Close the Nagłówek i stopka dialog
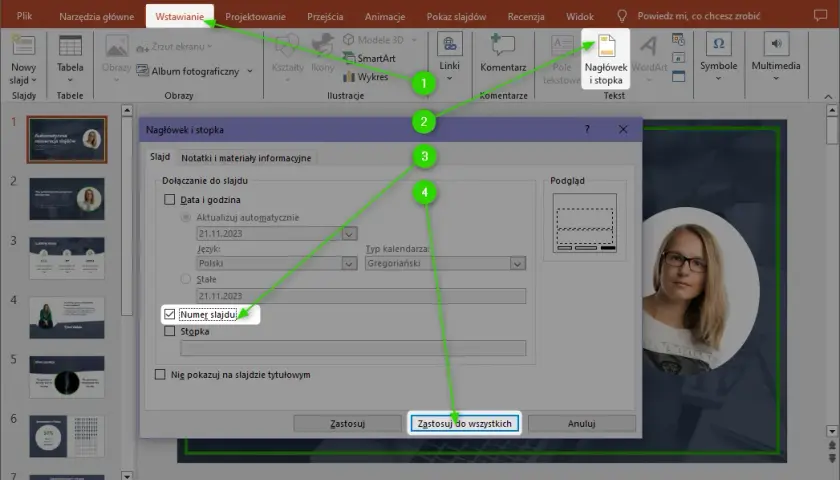The height and width of the screenshot is (480, 840). click(623, 129)
